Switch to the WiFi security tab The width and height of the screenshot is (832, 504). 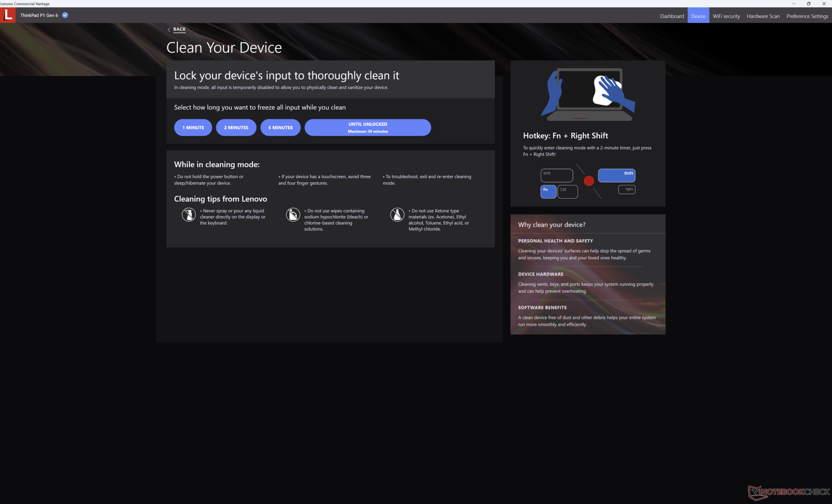point(726,16)
